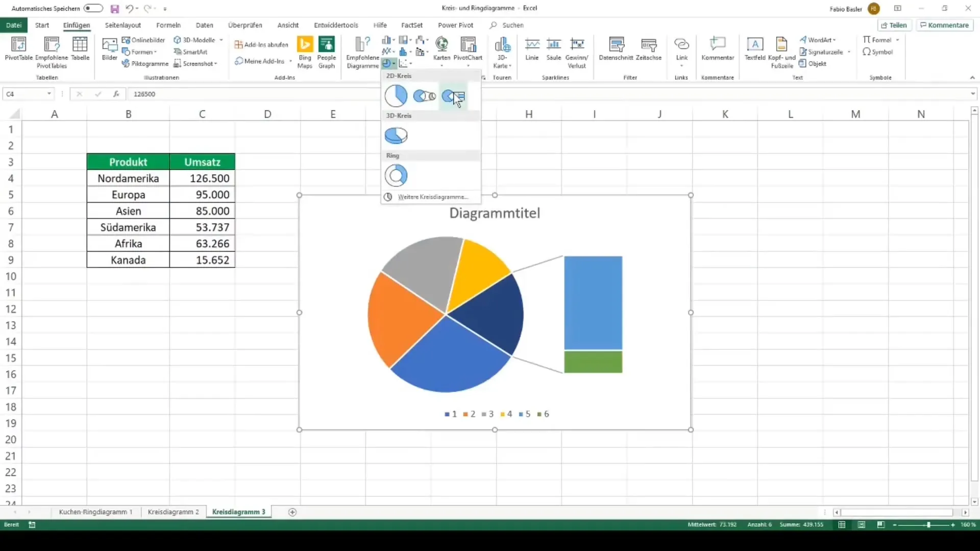
Task: Open People Graph add-in
Action: click(x=327, y=53)
